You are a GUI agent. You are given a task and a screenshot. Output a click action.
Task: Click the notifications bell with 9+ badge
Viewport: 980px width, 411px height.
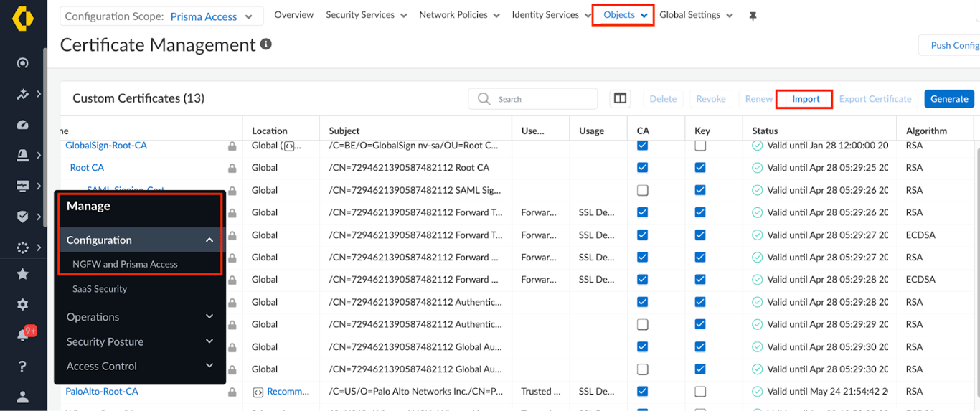[x=23, y=335]
